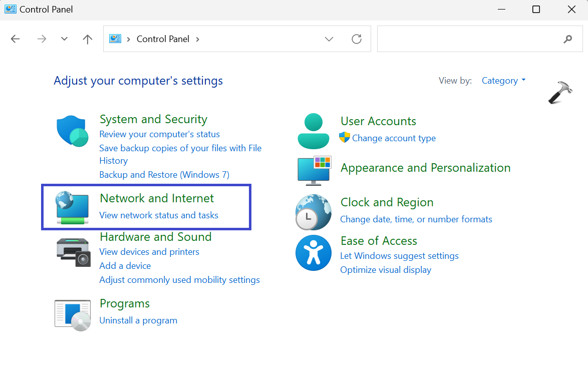
Task: Open the View by Category dropdown
Action: pyautogui.click(x=503, y=81)
